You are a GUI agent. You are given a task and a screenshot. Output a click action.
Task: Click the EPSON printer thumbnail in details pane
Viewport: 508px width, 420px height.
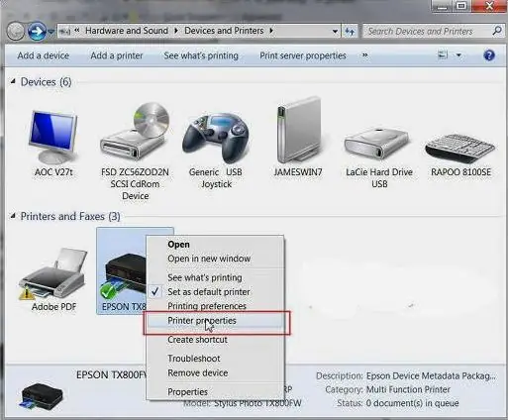click(42, 396)
